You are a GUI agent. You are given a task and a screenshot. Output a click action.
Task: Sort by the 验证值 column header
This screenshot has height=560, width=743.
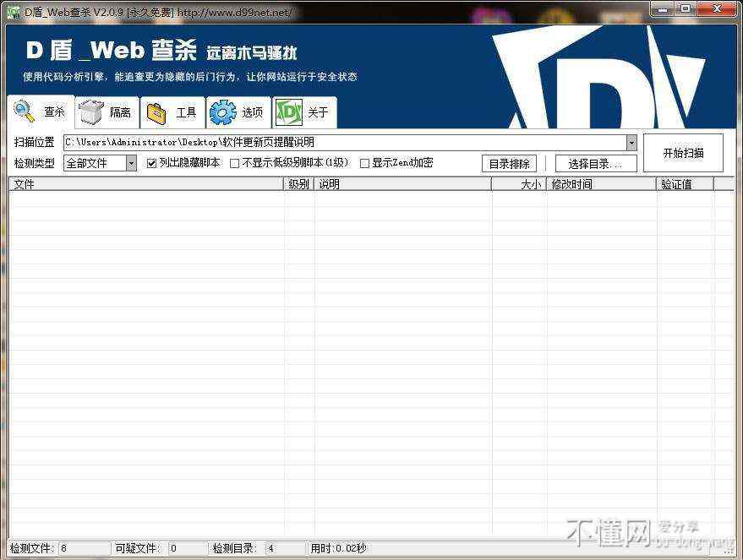click(x=686, y=183)
